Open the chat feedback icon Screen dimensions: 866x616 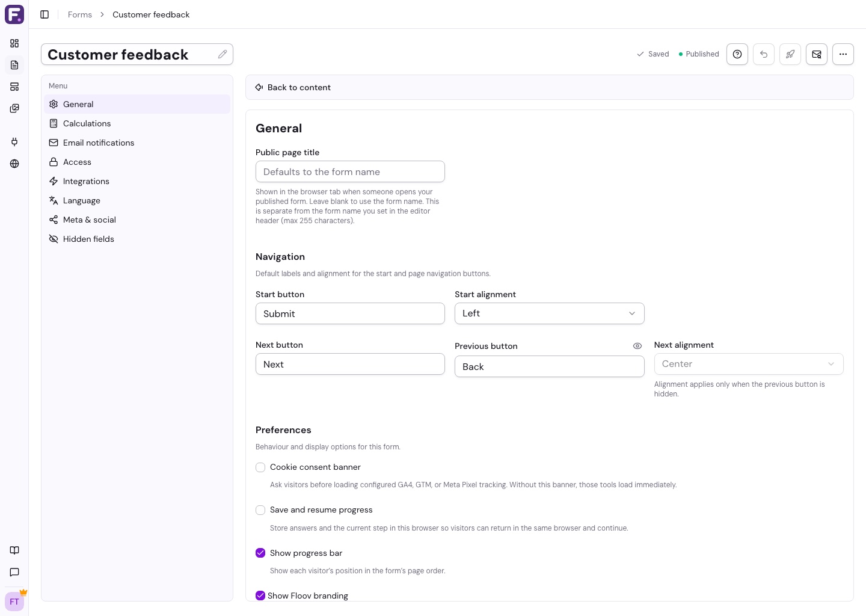[x=14, y=572]
